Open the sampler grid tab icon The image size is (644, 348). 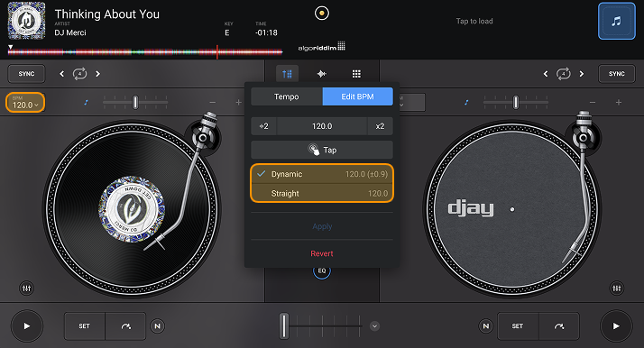coord(356,74)
